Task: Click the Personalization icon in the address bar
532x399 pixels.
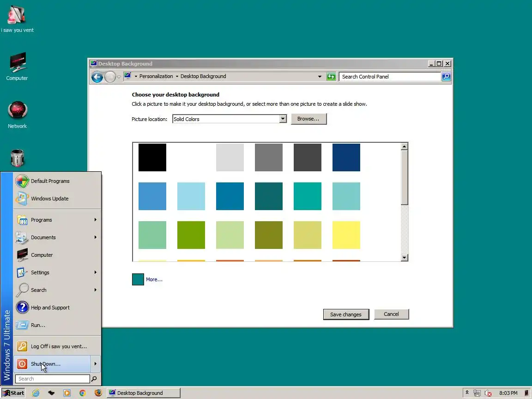Action: point(127,76)
